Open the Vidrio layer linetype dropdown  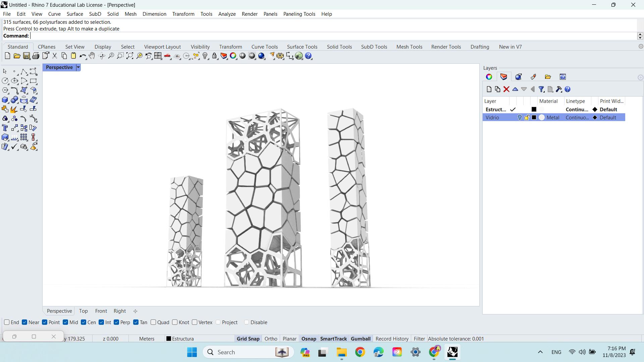pos(577,118)
